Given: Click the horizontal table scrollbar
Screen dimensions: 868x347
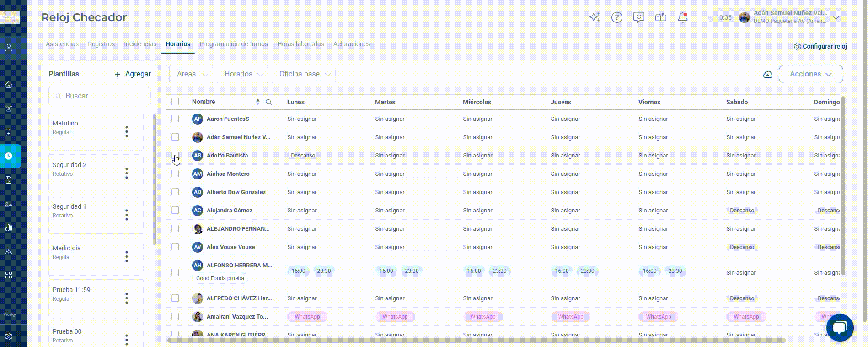Looking at the screenshot, I should click(477, 340).
